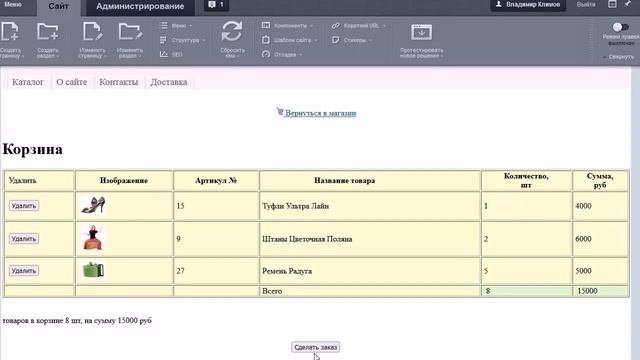Screen dimensions: 640x360
Task: Click the Debug (Отладка) gauge icon
Action: (x=266, y=54)
